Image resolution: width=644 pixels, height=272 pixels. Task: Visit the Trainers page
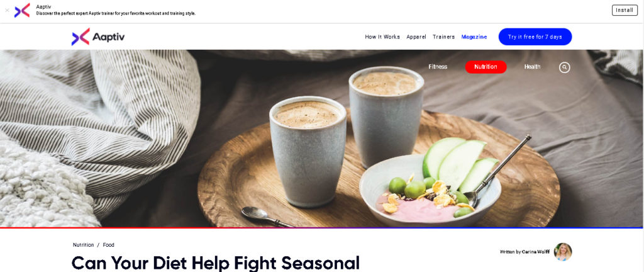(443, 37)
